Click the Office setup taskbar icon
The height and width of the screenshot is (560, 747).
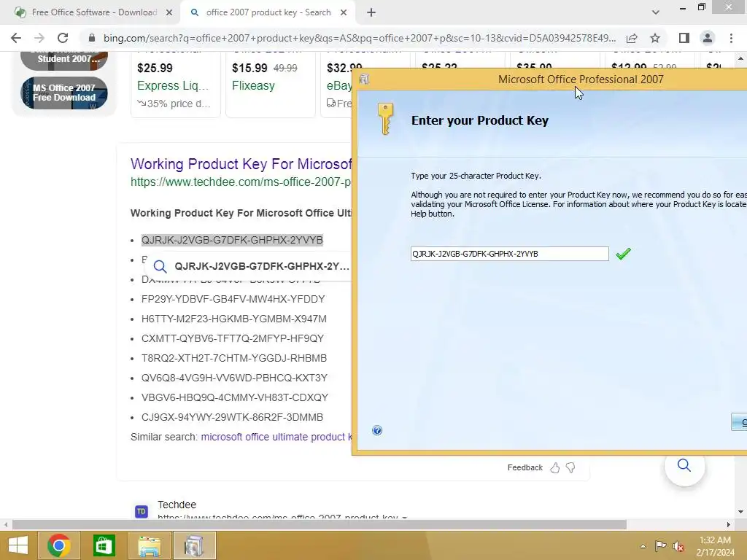click(x=194, y=545)
